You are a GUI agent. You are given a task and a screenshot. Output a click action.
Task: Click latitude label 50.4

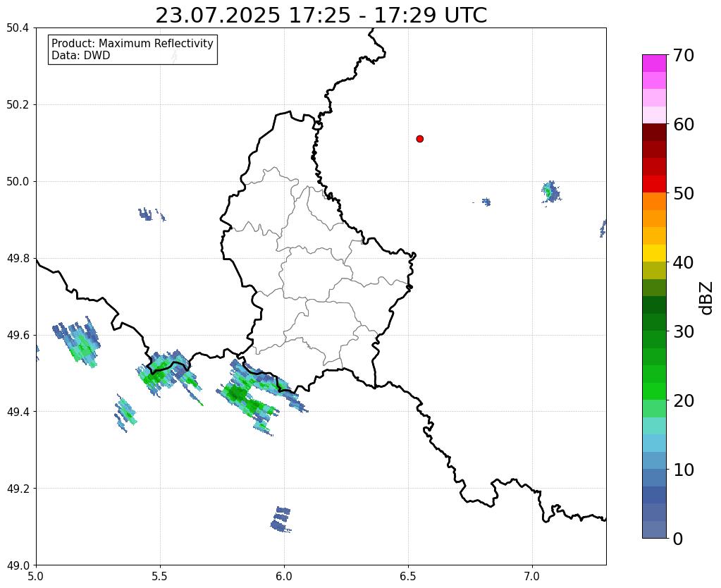pos(18,28)
